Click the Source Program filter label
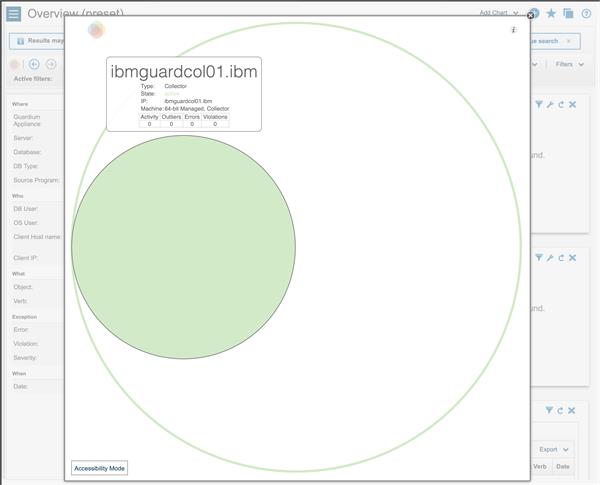This screenshot has width=600, height=485. 36,180
